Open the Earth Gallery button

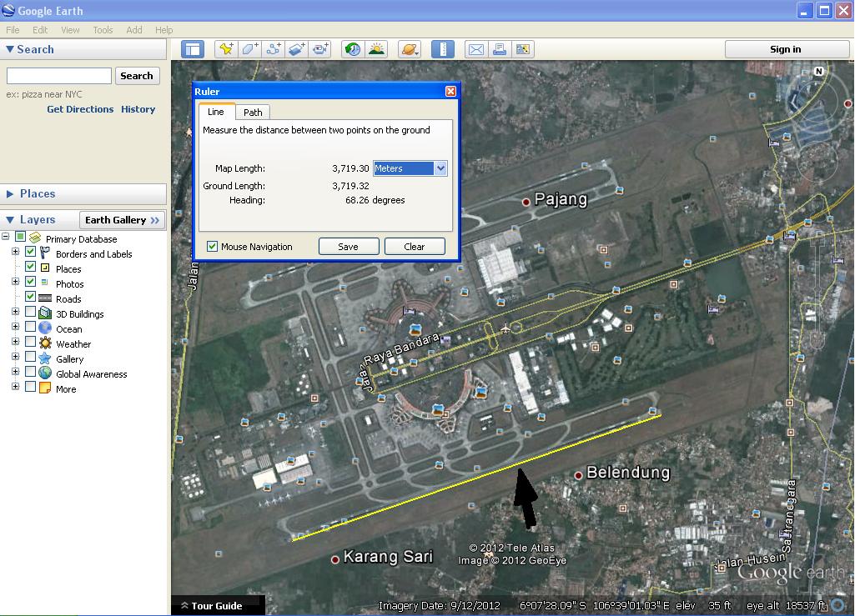click(122, 220)
